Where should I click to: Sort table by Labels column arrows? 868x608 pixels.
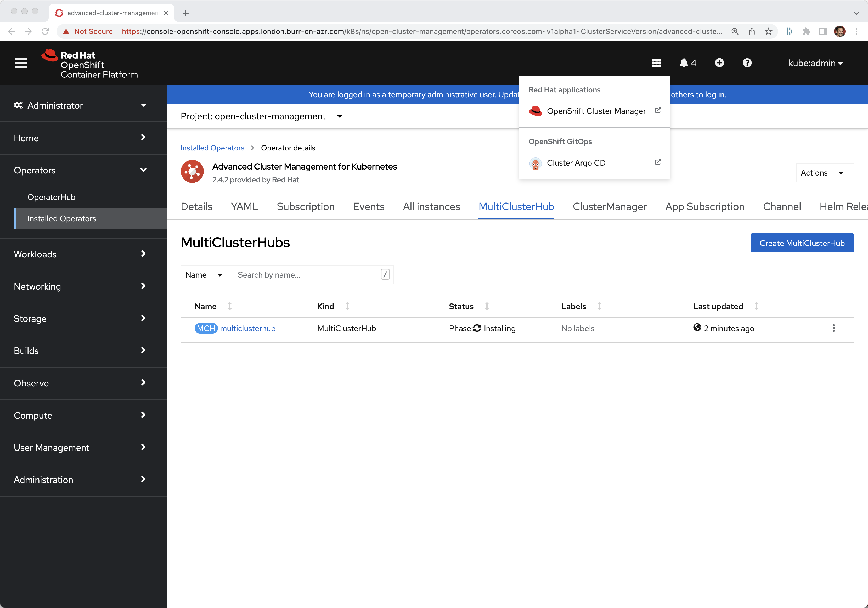599,306
